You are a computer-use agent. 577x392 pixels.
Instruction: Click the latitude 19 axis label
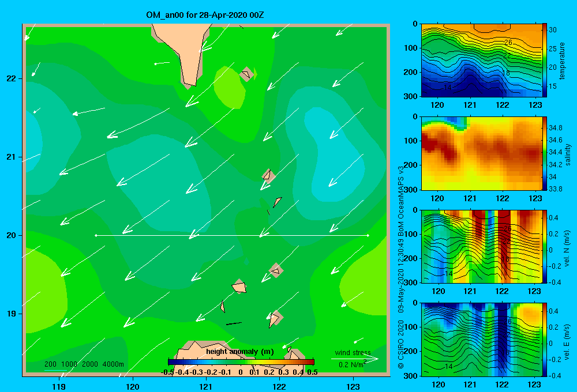click(12, 314)
